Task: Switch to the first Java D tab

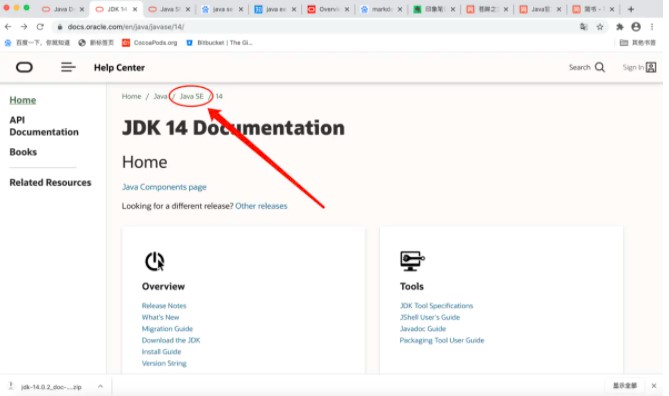Action: (63, 9)
